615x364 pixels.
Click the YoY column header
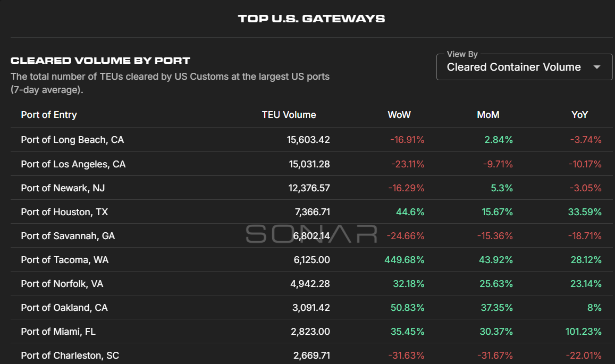(x=580, y=115)
